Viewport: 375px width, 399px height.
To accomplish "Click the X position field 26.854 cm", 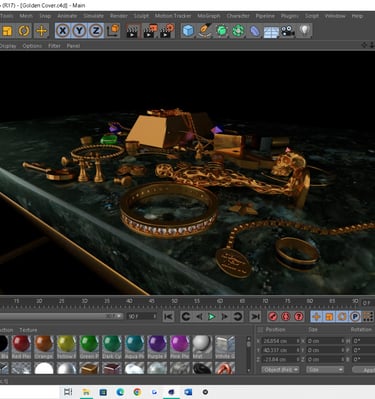I will (281, 341).
